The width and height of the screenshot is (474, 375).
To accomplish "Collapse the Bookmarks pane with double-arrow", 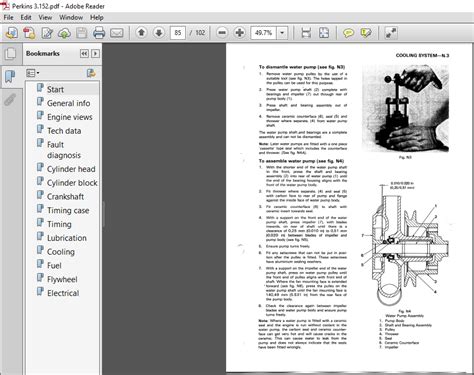I will pyautogui.click(x=84, y=53).
